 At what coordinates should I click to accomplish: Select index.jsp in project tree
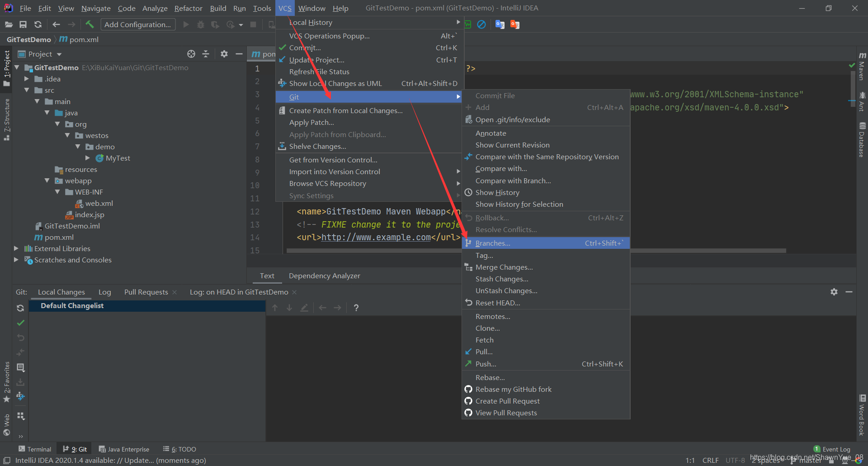[x=90, y=214]
